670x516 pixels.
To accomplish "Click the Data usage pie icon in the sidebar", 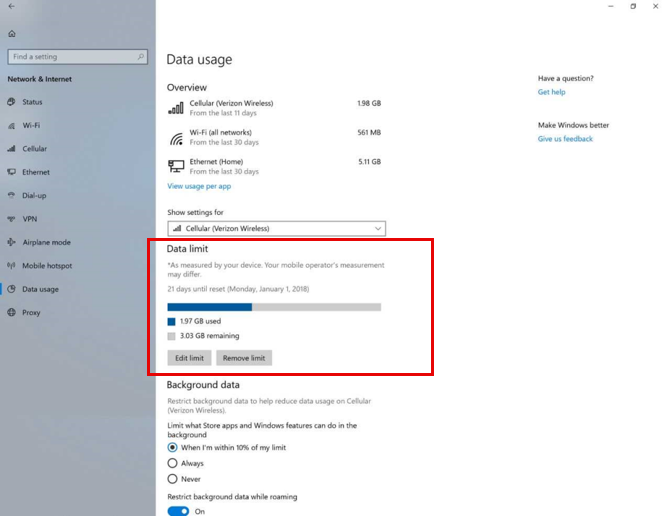I will pyautogui.click(x=12, y=289).
